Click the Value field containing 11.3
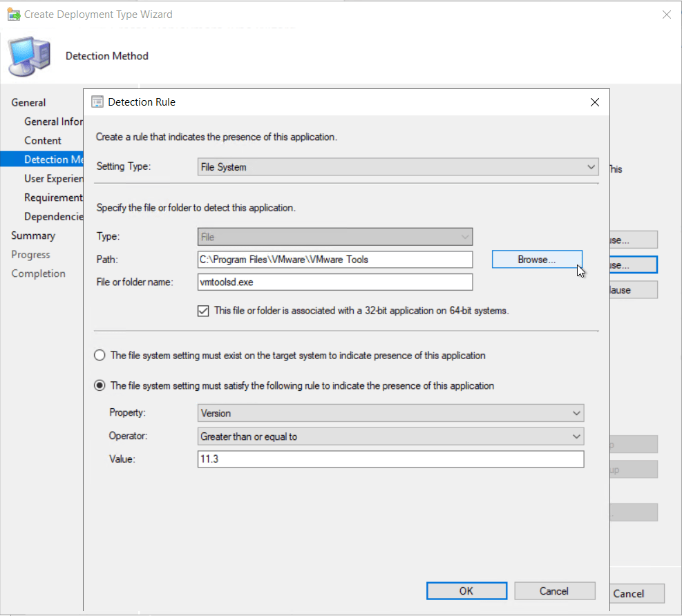Screen dimensions: 682x616 pos(390,459)
